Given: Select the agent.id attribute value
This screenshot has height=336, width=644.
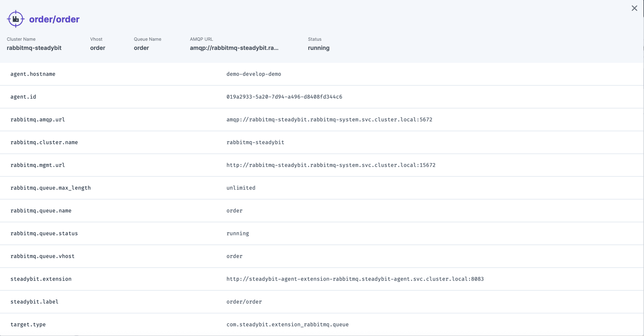Looking at the screenshot, I should tap(284, 97).
